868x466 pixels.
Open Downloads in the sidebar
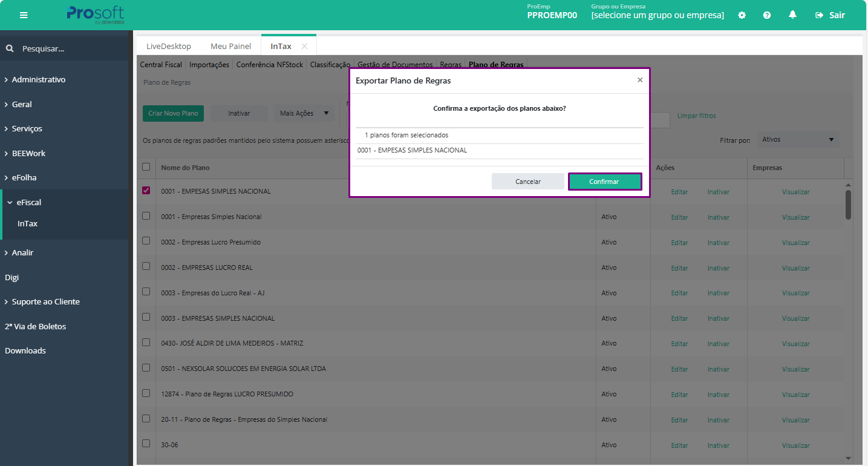click(25, 350)
